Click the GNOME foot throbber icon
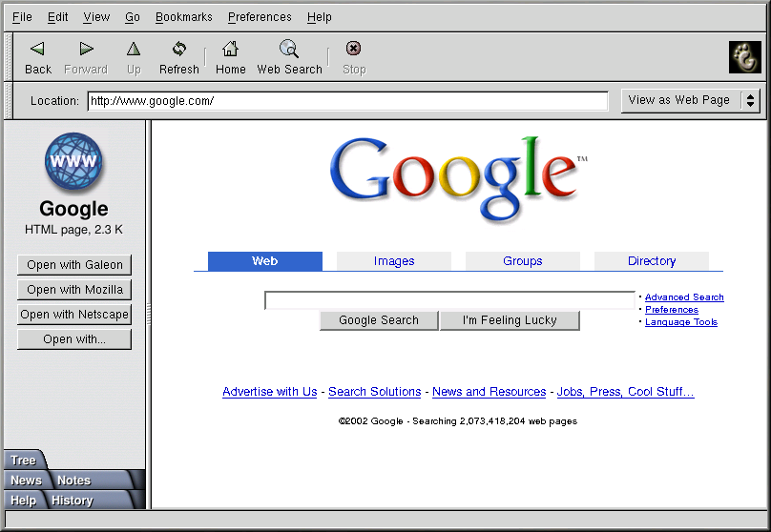The width and height of the screenshot is (771, 532). coord(744,57)
